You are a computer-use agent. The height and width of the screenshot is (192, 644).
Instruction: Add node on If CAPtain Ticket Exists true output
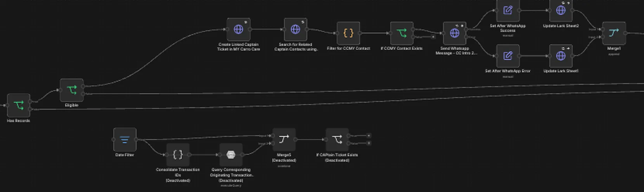[369, 136]
